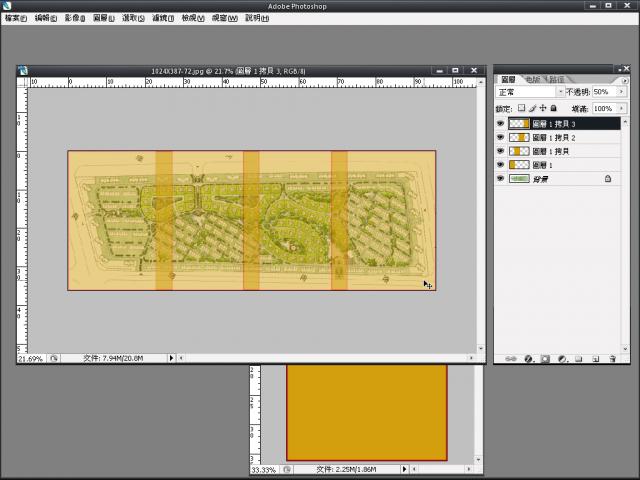Hide the 圖層 1 拷貝 3 layer
640x480 pixels.
(501, 124)
